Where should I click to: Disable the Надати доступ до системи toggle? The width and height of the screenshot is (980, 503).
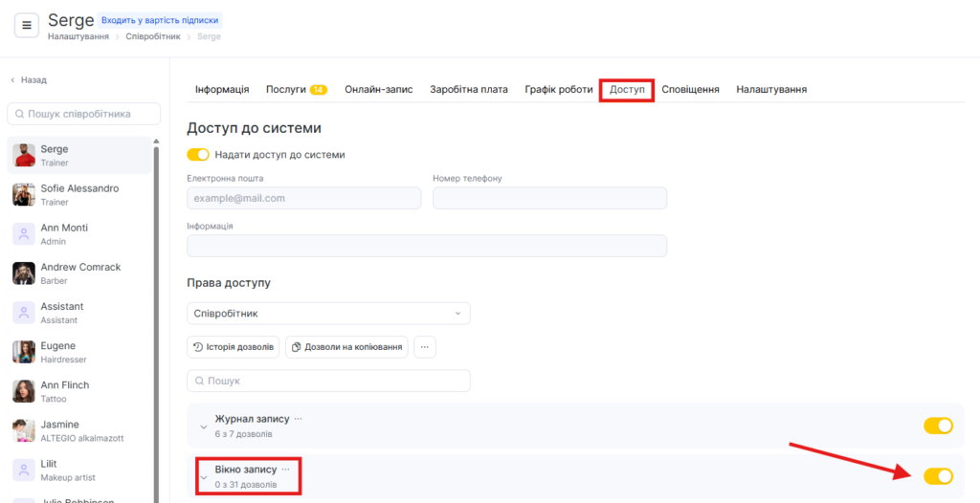(x=198, y=155)
